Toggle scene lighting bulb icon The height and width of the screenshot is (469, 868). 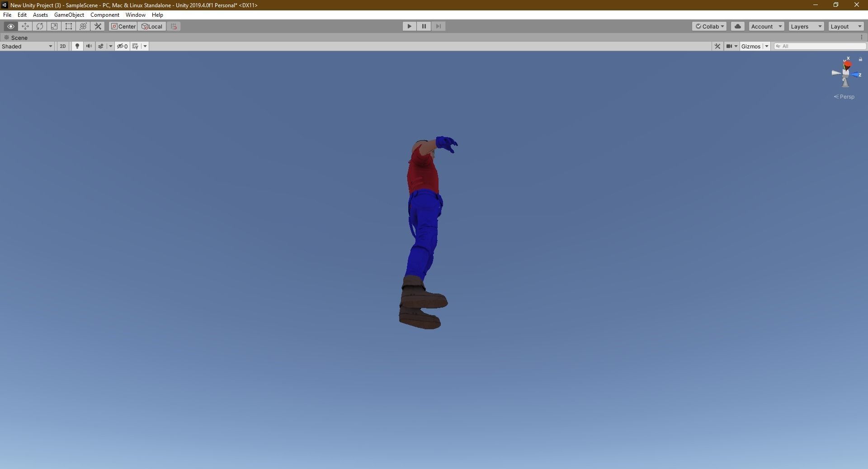[77, 46]
